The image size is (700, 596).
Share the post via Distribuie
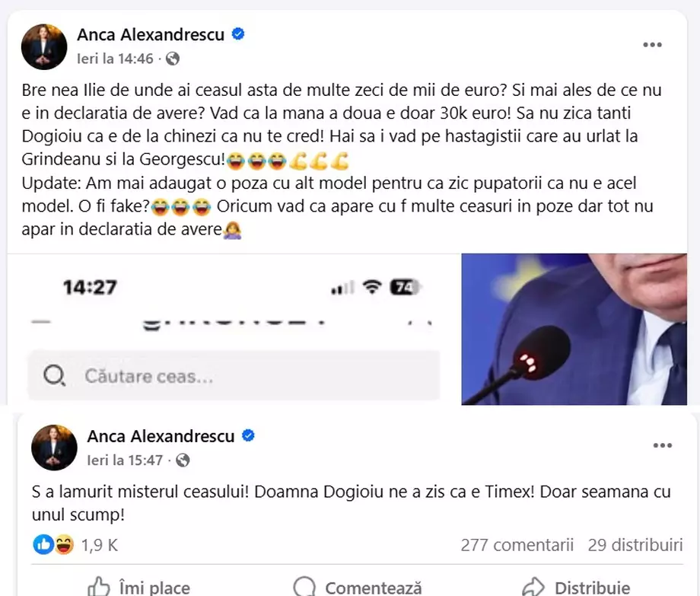pos(576,587)
